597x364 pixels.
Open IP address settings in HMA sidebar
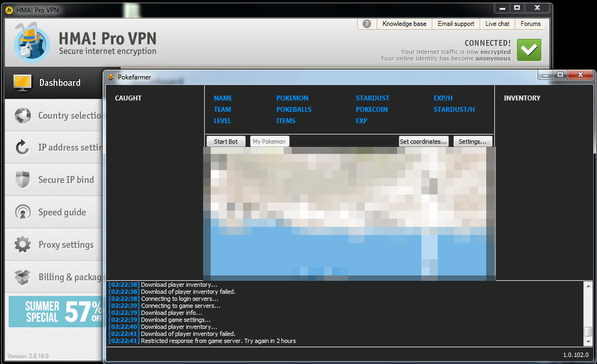pos(54,147)
